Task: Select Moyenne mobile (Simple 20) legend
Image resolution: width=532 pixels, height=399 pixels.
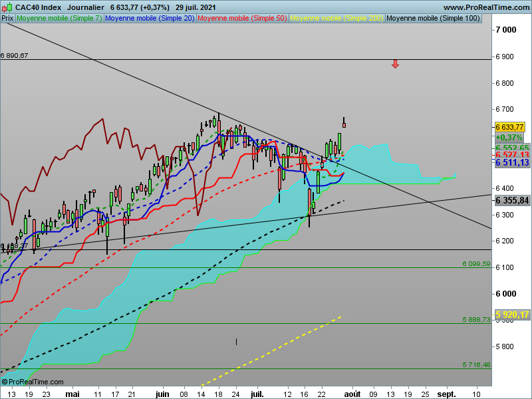Action: [x=150, y=19]
